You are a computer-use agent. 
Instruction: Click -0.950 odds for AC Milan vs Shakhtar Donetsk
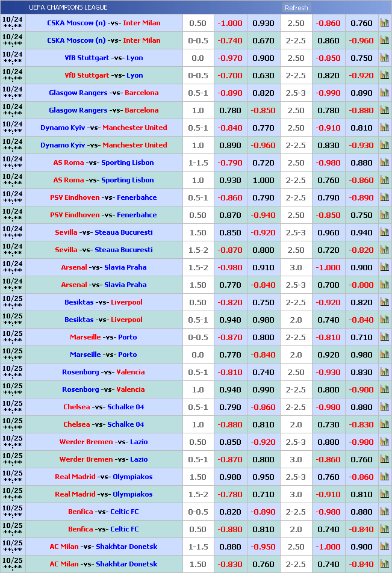click(263, 547)
